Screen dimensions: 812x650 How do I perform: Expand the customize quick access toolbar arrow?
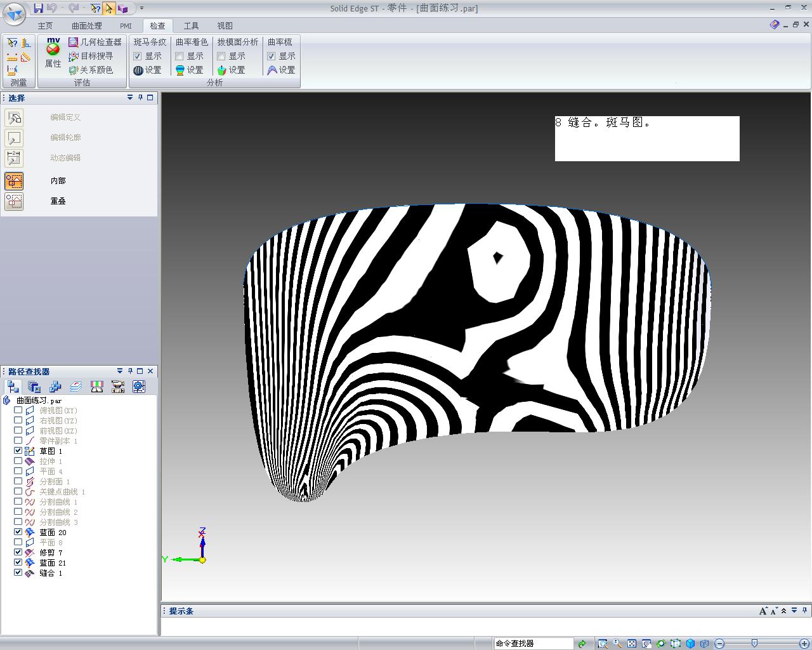[141, 8]
